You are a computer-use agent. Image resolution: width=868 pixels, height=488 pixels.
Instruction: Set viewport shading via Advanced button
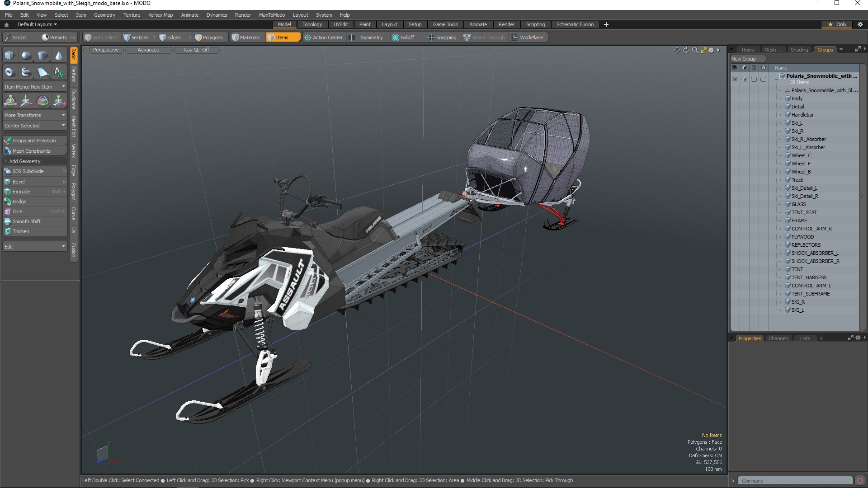pos(148,50)
